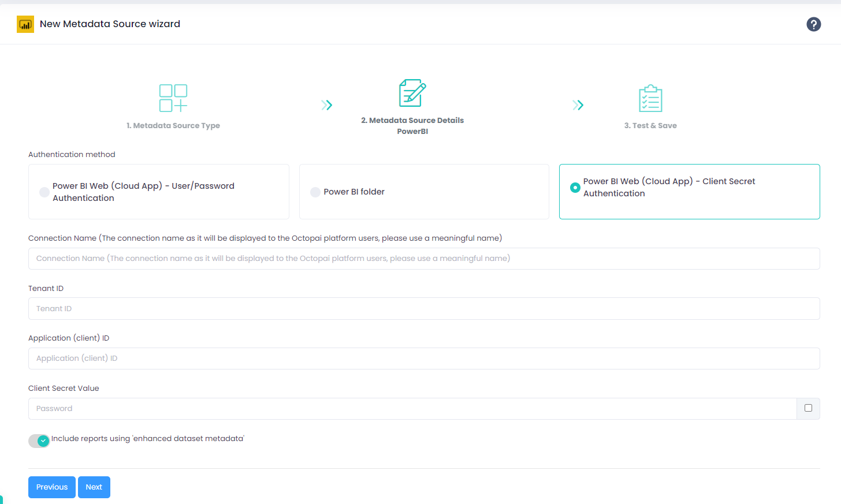Go to '1. Metadata Source Type' step label
841x504 pixels.
pyautogui.click(x=173, y=126)
